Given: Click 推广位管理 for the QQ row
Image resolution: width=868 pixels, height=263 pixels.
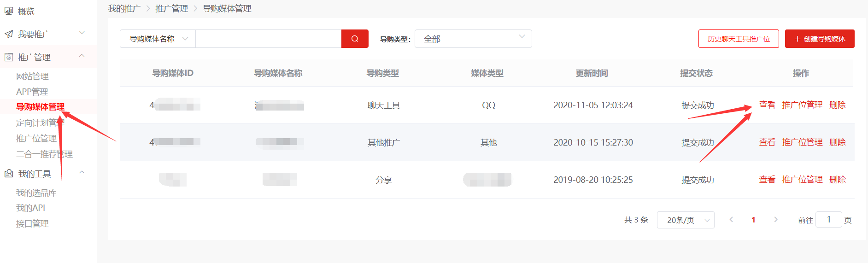Looking at the screenshot, I should point(802,105).
